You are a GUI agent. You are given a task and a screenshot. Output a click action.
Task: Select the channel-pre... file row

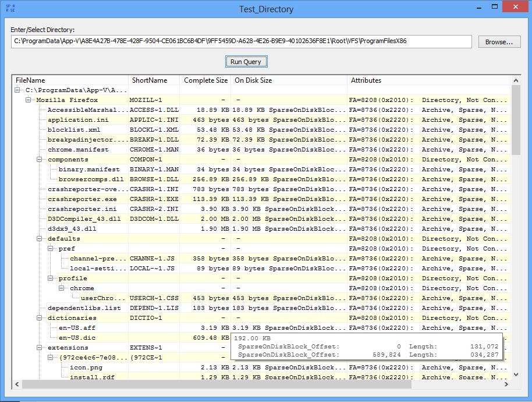tap(98, 258)
